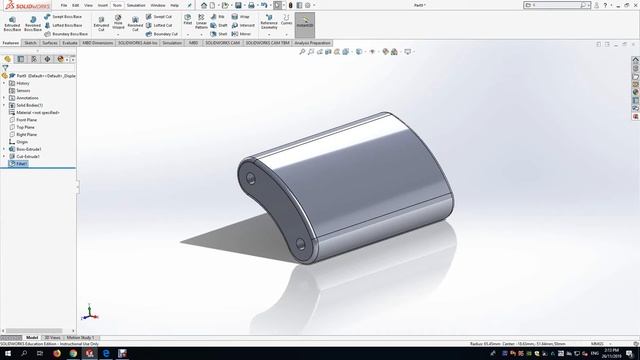Select the Intersect feature tool

(x=243, y=25)
